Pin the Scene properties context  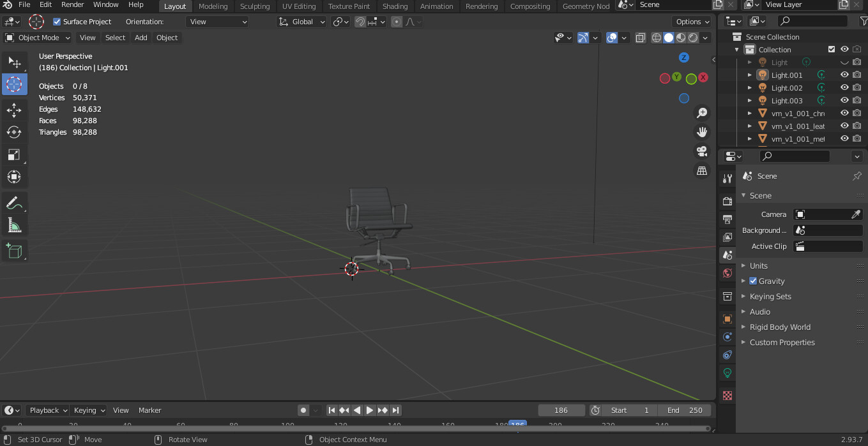tap(857, 176)
